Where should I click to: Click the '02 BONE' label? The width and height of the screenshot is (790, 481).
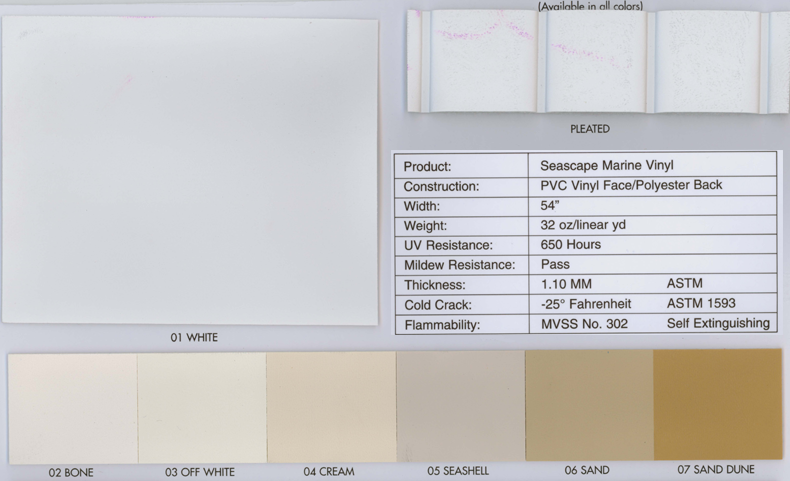coord(71,472)
